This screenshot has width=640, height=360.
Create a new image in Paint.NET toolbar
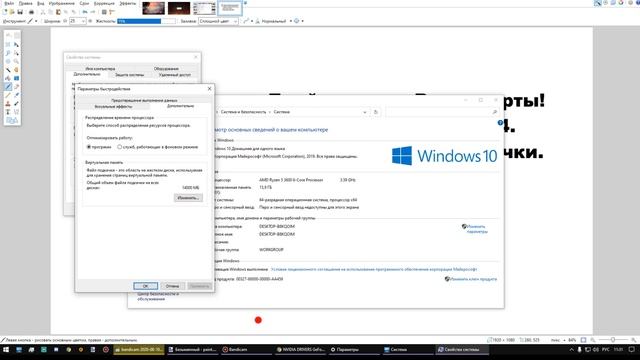tap(5, 12)
